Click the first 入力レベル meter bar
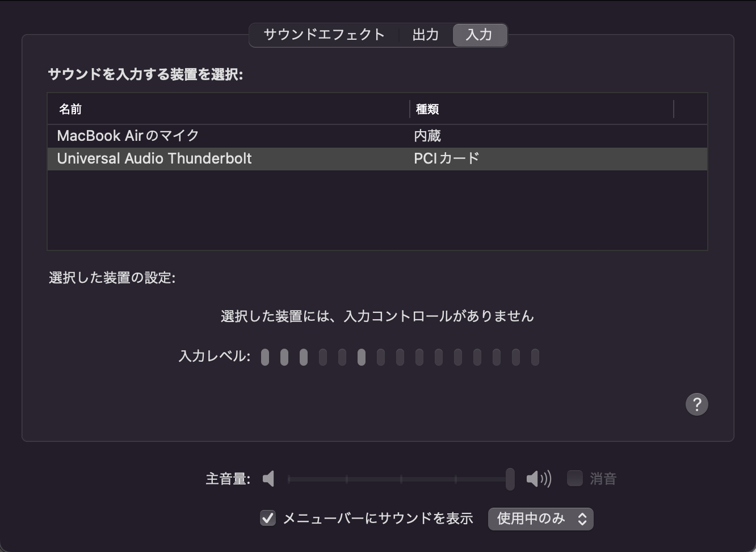Viewport: 756px width, 552px height. tap(265, 357)
